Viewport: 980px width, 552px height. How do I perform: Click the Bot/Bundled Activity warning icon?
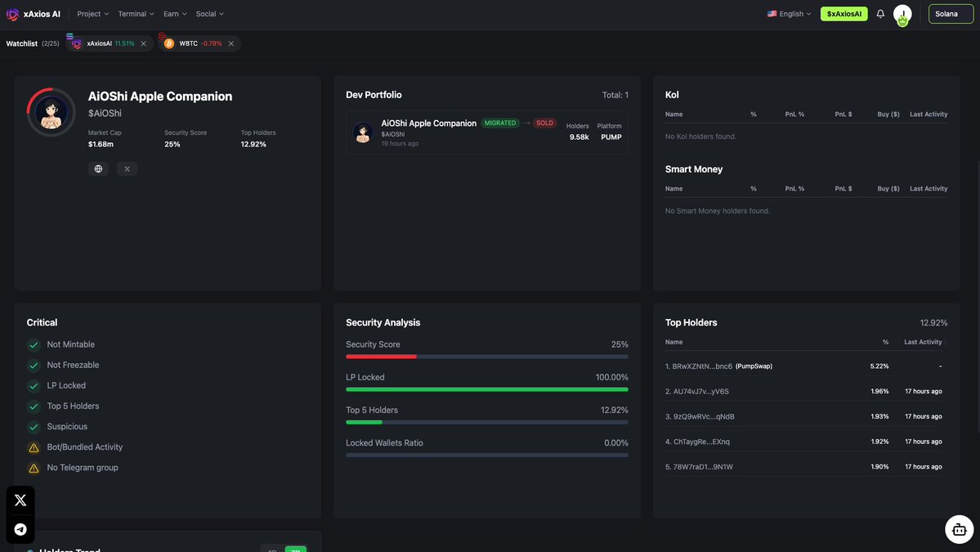34,447
